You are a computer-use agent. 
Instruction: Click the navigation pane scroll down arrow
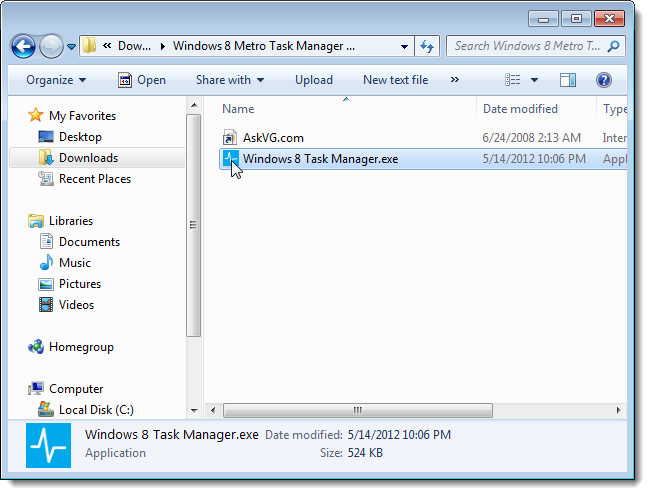coord(194,410)
